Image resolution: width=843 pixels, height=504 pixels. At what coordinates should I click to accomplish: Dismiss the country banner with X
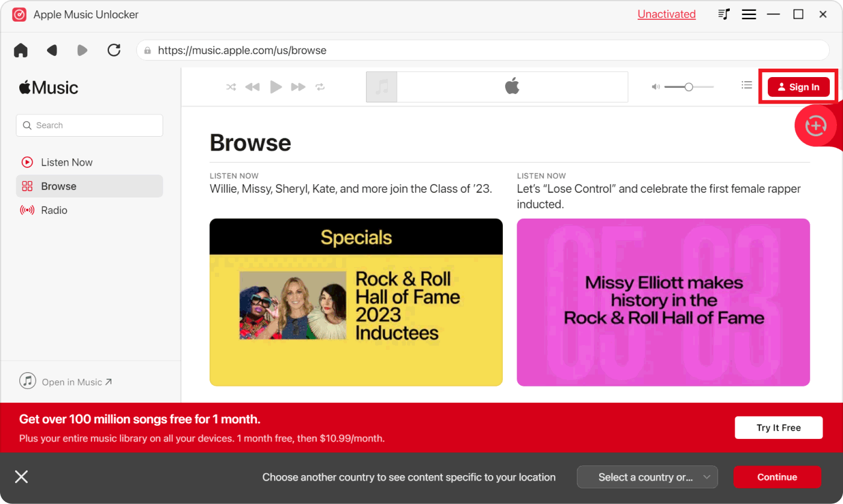[22, 477]
